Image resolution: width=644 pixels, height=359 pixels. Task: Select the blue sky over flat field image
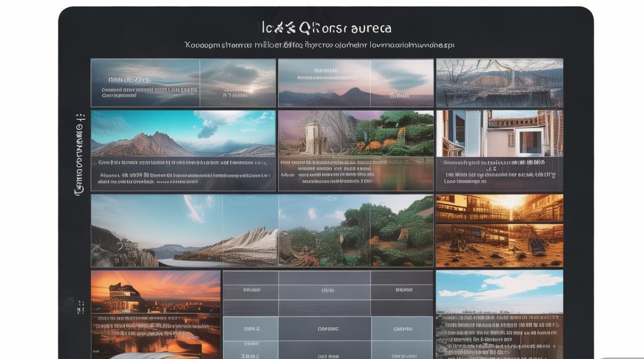tap(499, 292)
